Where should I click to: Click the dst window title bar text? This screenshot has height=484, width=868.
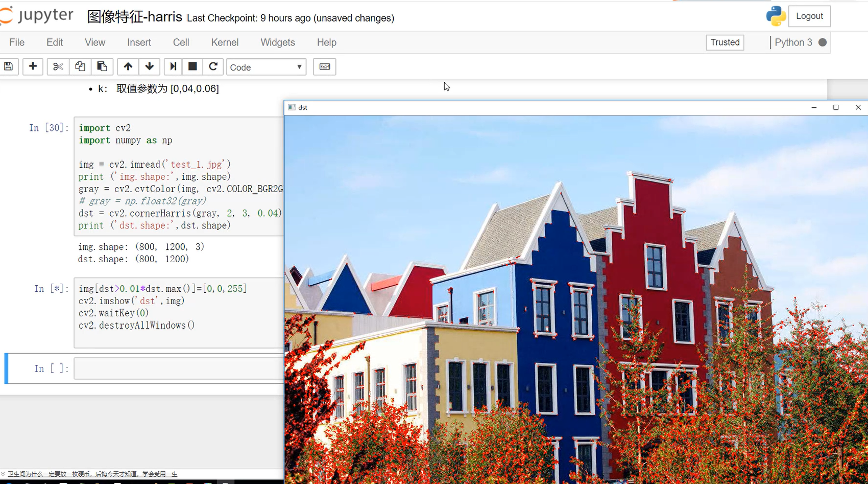click(303, 107)
